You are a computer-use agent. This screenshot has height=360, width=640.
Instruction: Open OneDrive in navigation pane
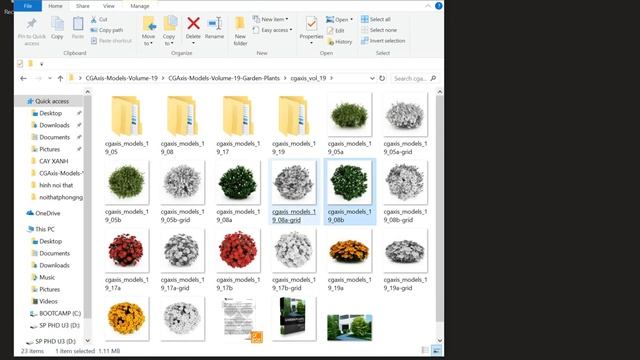(x=43, y=213)
